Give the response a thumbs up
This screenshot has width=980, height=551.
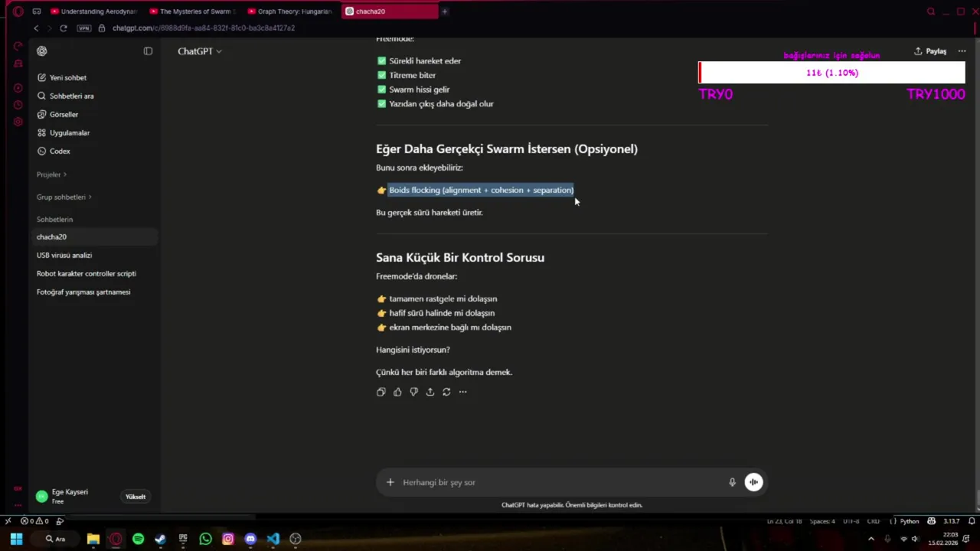(397, 392)
